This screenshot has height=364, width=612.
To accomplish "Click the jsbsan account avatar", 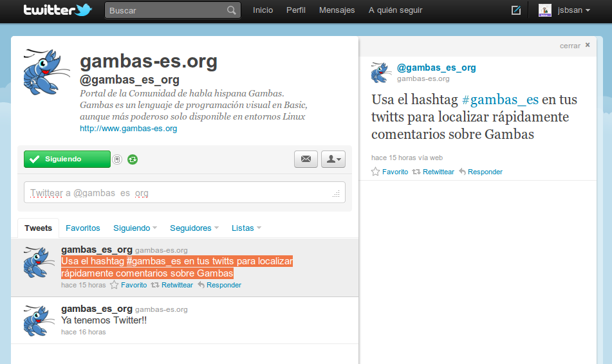I will [x=545, y=10].
